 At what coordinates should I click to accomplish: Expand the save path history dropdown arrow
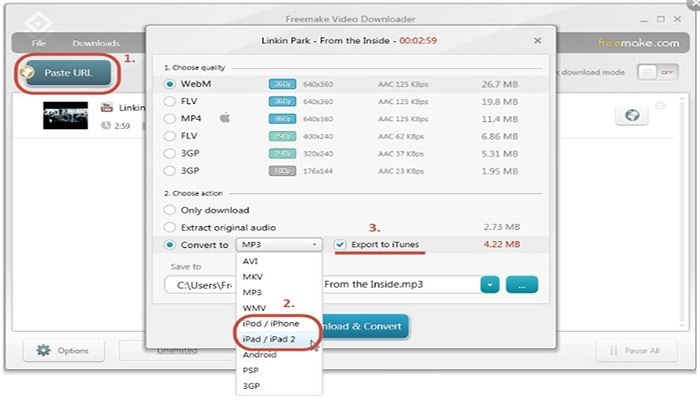[x=490, y=284]
